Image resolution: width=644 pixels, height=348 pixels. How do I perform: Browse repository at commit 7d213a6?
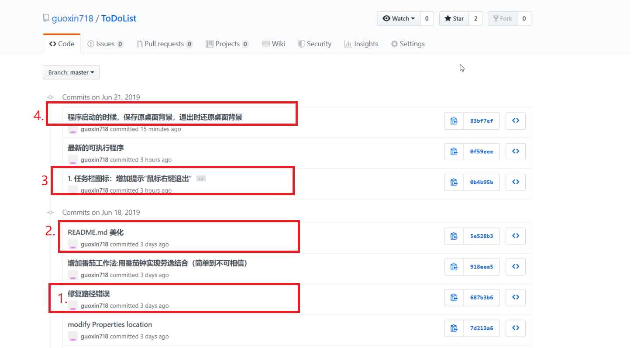516,328
